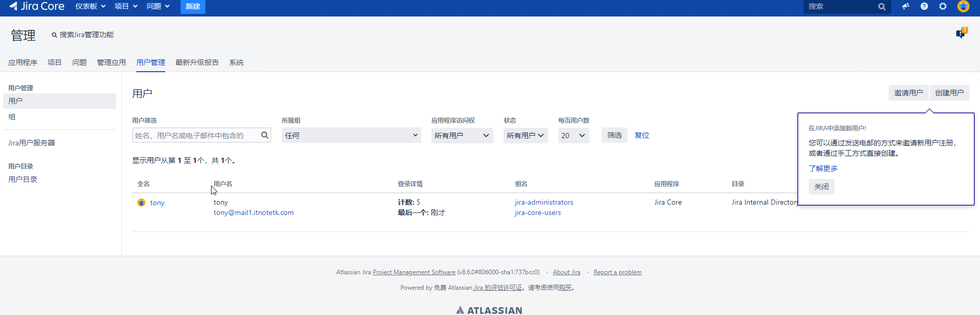Click the Jira Internal Directory cell

[x=765, y=202]
